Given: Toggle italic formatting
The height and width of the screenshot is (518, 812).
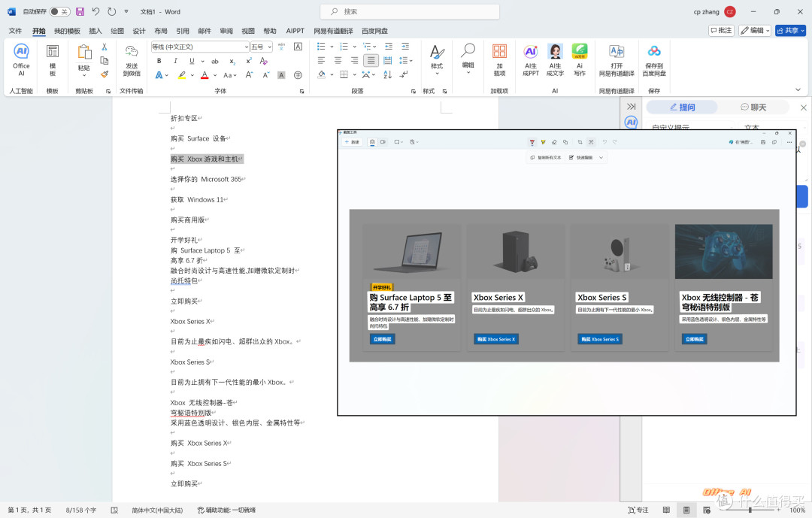Looking at the screenshot, I should pos(175,61).
